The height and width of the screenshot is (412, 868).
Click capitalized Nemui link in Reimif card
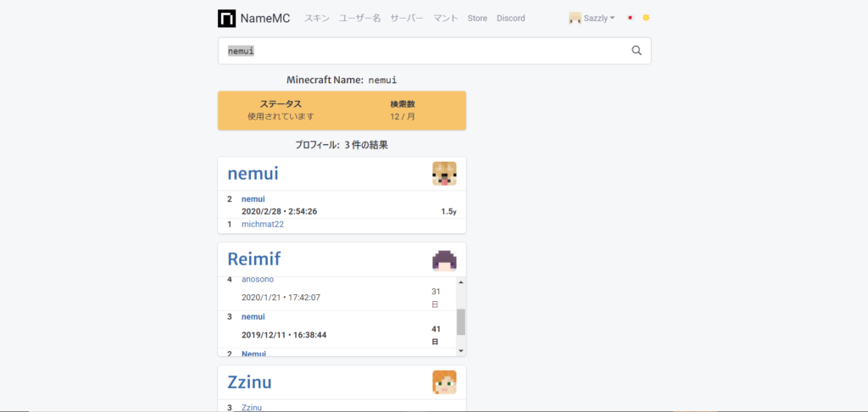click(253, 354)
